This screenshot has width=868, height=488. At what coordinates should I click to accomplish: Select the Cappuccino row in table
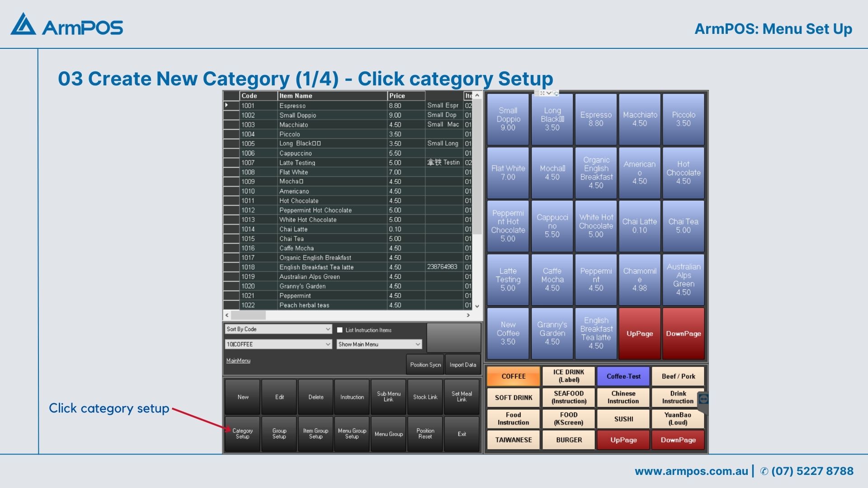coord(295,153)
